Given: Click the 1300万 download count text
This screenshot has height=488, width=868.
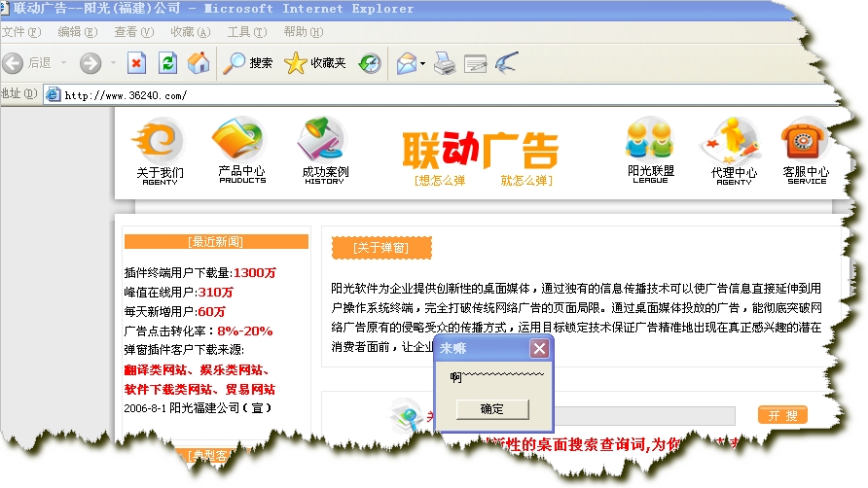Looking at the screenshot, I should click(x=255, y=273).
